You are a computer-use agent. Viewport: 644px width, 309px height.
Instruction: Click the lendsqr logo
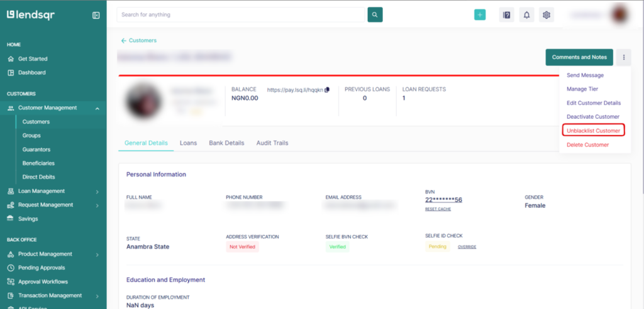pos(31,15)
